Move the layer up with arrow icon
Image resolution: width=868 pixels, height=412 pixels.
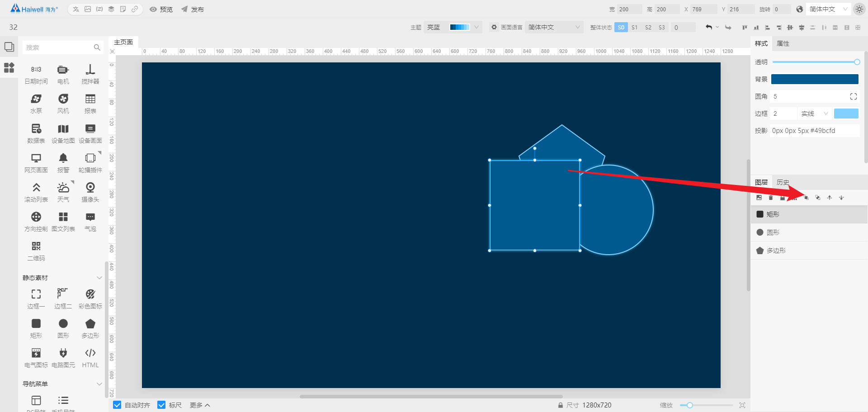pyautogui.click(x=830, y=198)
